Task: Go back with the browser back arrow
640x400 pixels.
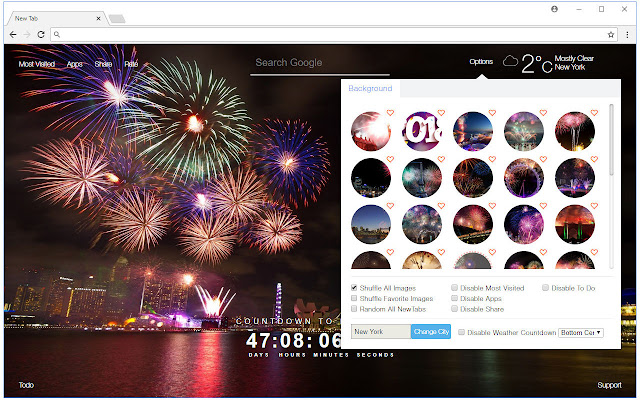Action: [13, 35]
